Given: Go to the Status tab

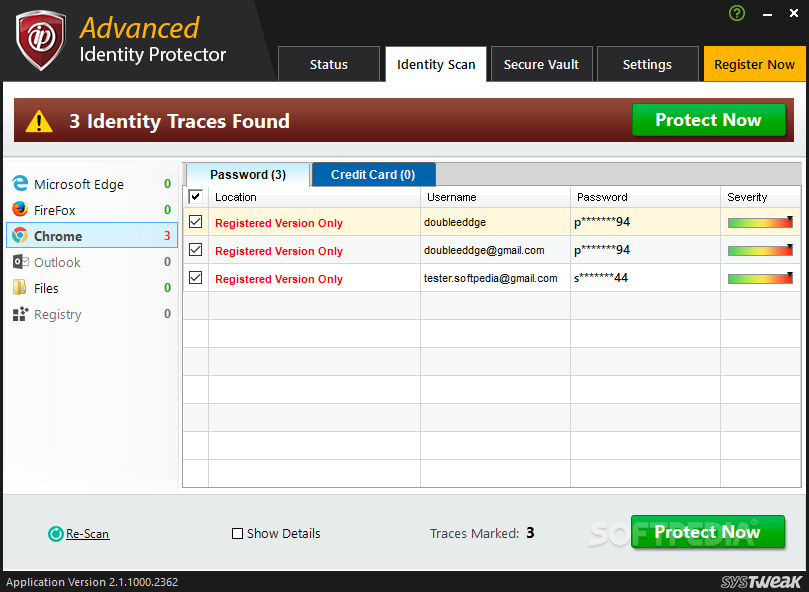Looking at the screenshot, I should [x=328, y=63].
